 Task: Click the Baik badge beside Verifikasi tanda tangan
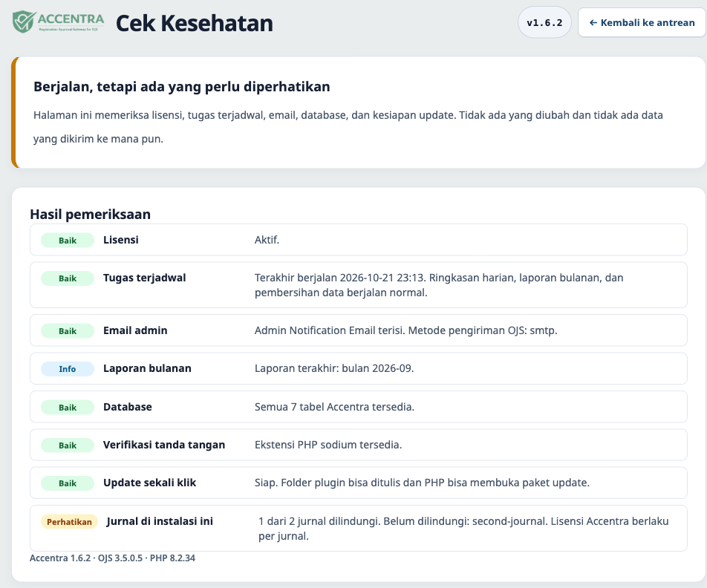(68, 445)
